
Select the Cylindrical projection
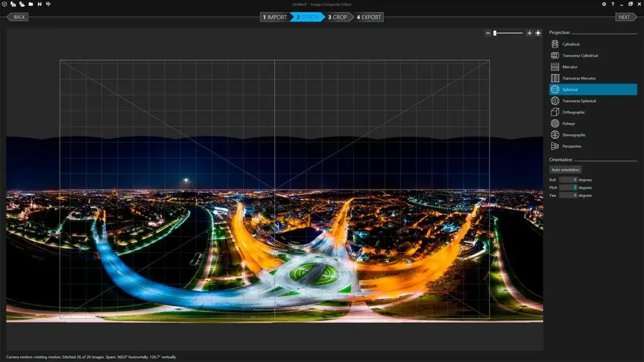[x=571, y=44]
